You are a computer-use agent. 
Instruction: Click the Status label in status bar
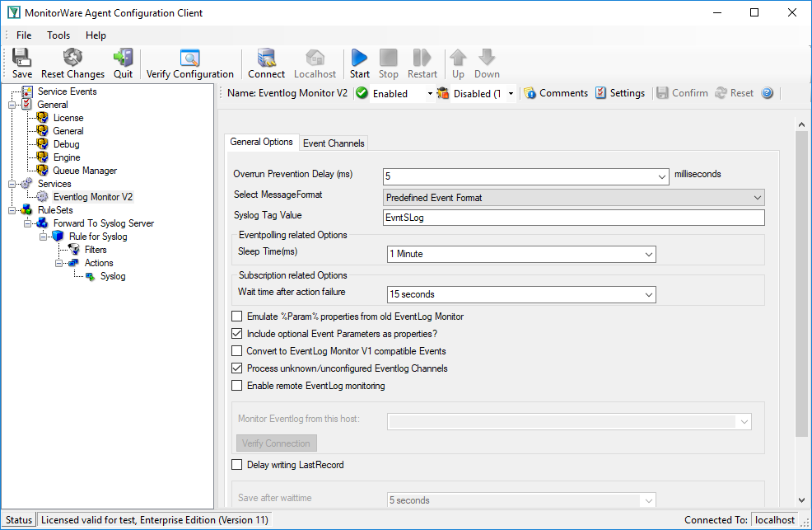click(19, 520)
